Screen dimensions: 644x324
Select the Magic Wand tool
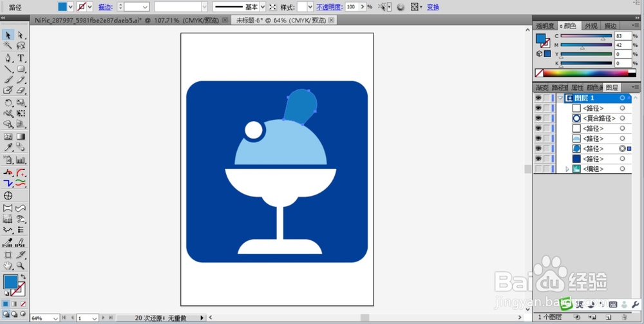(x=8, y=46)
